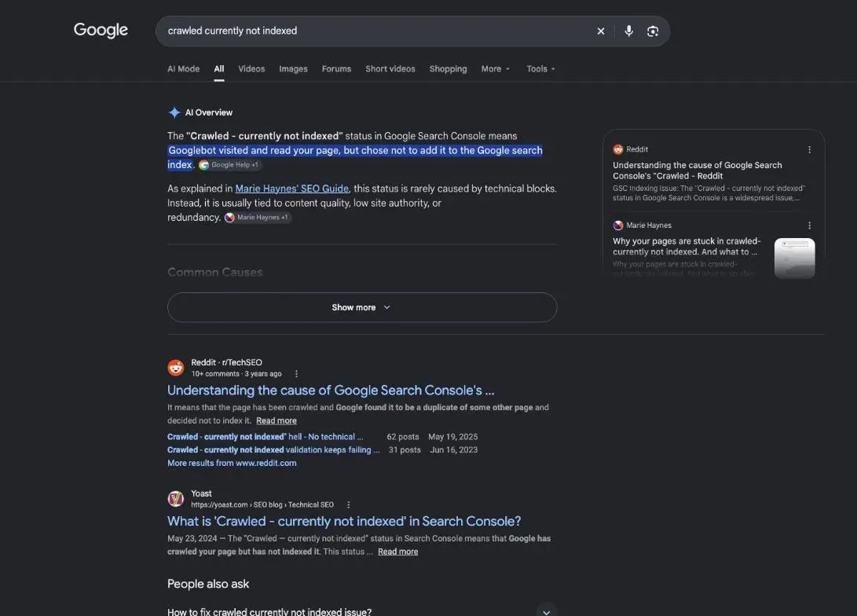857x616 pixels.
Task: Switch to the Videos tab
Action: click(x=251, y=69)
